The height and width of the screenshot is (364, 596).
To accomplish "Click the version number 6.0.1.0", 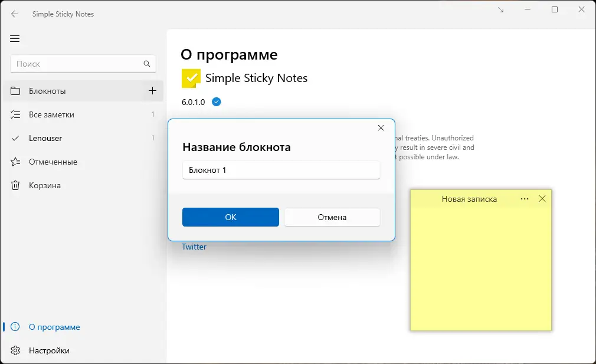I will click(193, 102).
